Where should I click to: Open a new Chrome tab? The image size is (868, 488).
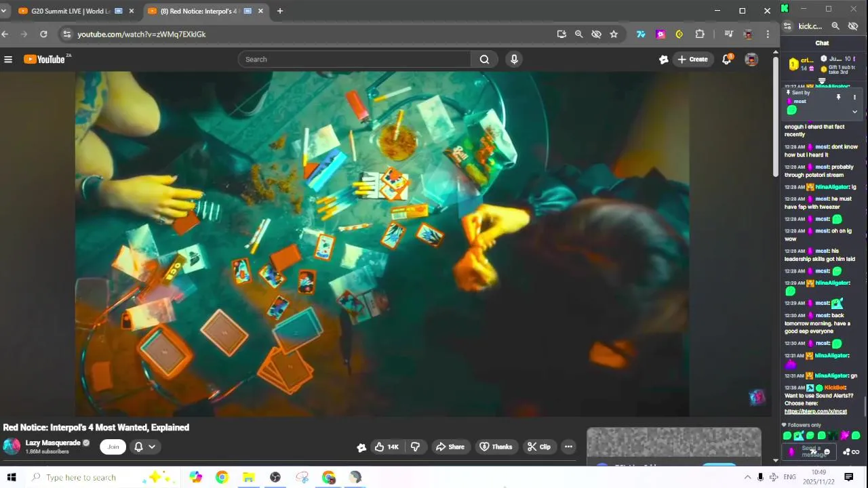279,11
